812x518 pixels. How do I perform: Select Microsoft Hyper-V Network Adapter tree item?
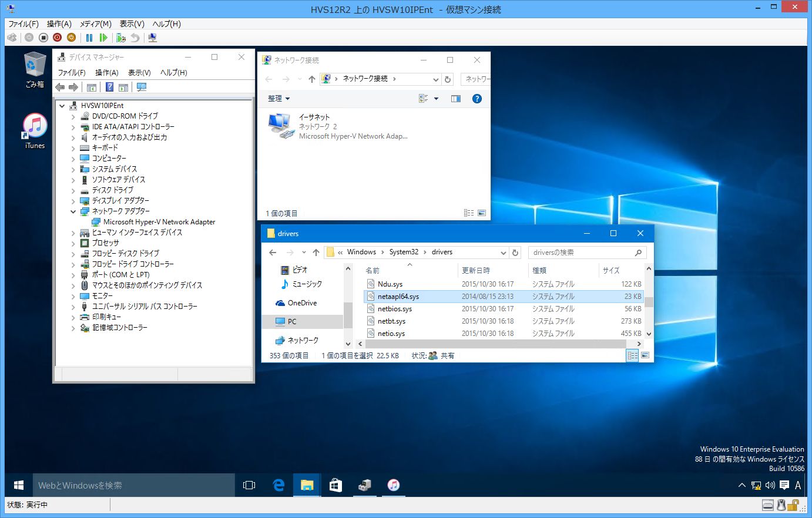coord(153,222)
